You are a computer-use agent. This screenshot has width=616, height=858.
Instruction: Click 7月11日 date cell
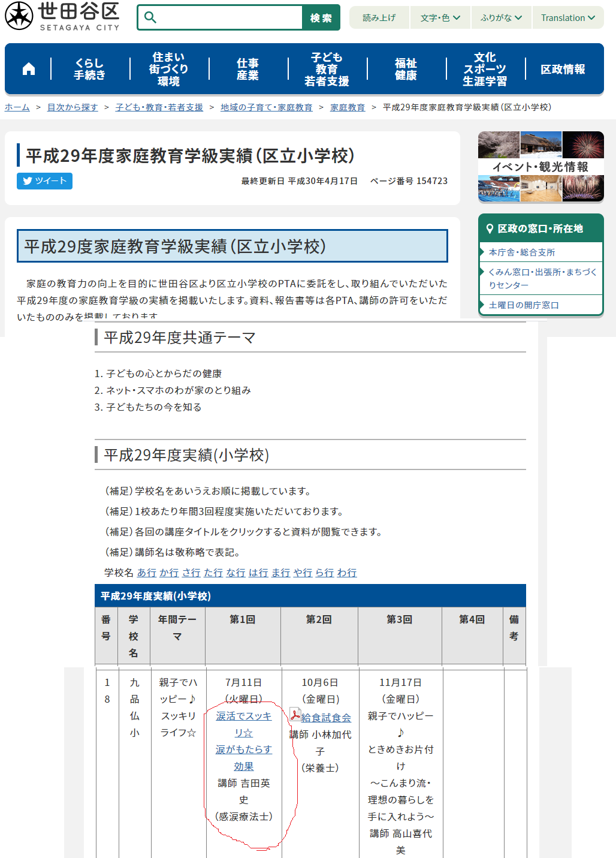click(243, 683)
